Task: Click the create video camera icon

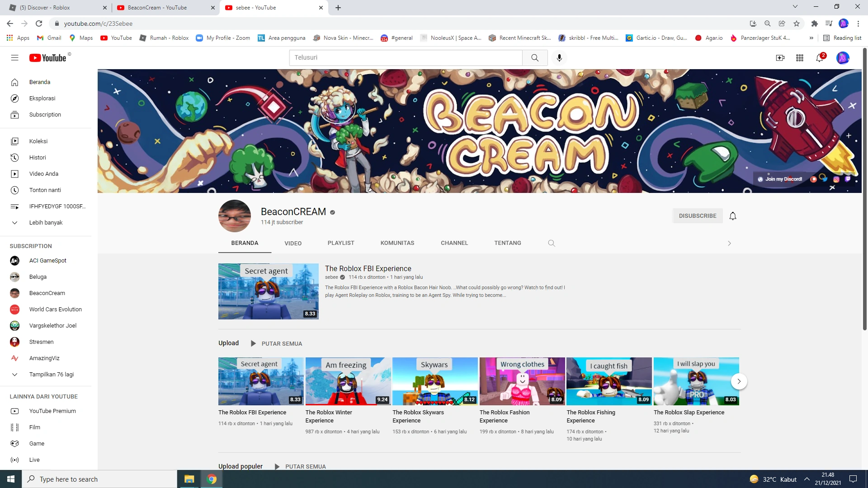Action: click(x=780, y=58)
